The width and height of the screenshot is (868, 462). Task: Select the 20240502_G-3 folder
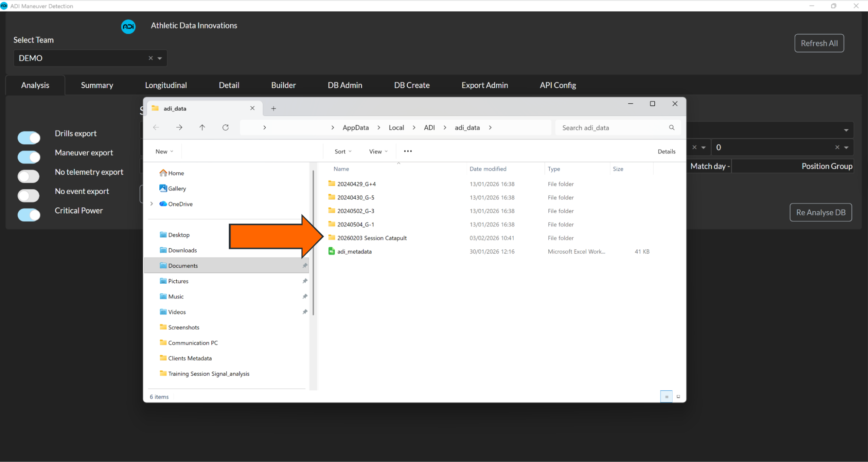pyautogui.click(x=351, y=211)
